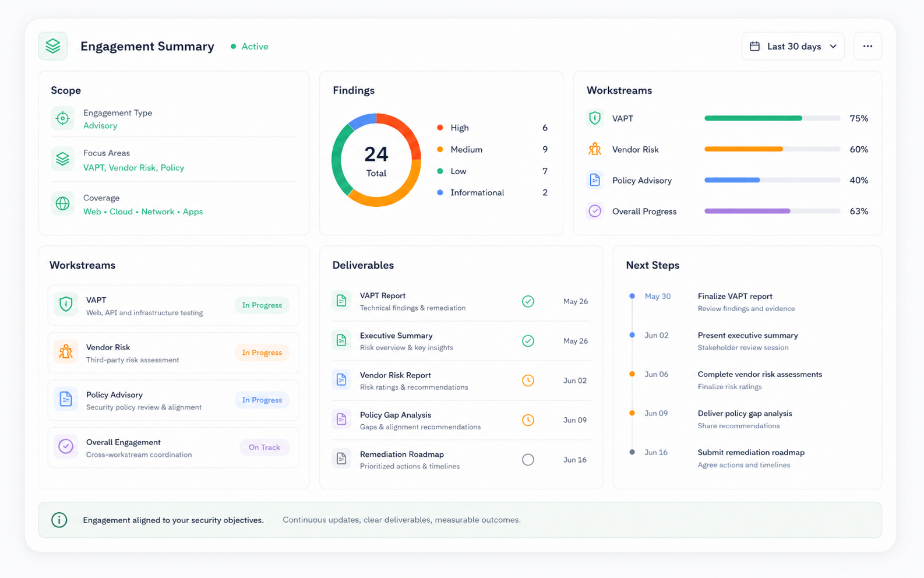This screenshot has width=924, height=578.
Task: Click Vendor Risk In Progress status badge
Action: [x=262, y=353]
